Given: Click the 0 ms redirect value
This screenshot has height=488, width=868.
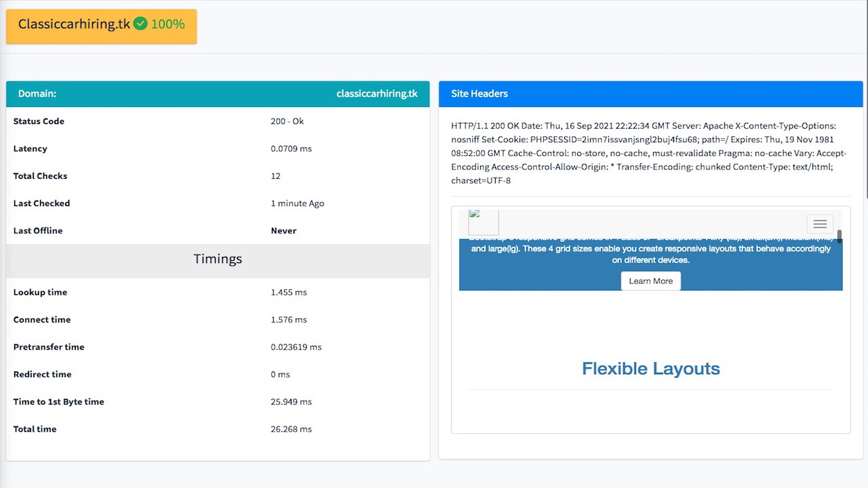Looking at the screenshot, I should pos(280,374).
